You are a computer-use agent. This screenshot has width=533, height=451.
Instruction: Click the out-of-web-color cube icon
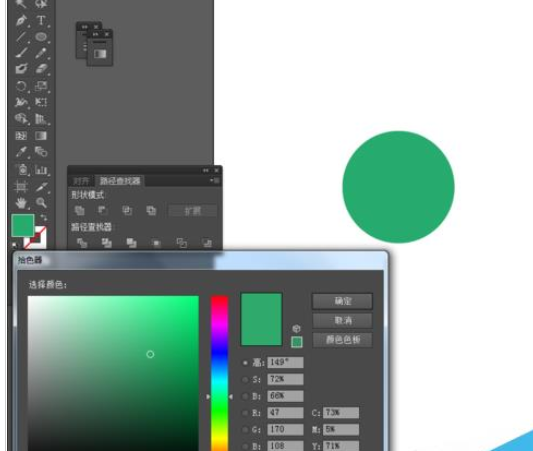(x=296, y=329)
